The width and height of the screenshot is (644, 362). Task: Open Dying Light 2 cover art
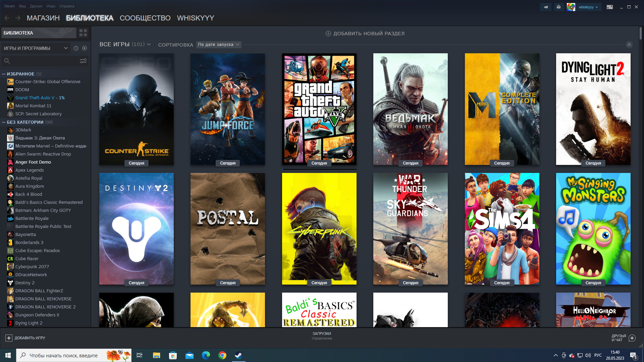pos(593,109)
